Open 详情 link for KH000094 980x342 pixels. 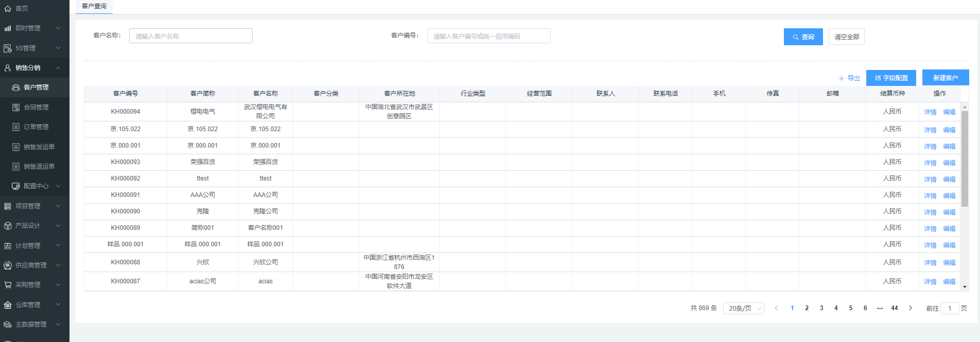[930, 112]
